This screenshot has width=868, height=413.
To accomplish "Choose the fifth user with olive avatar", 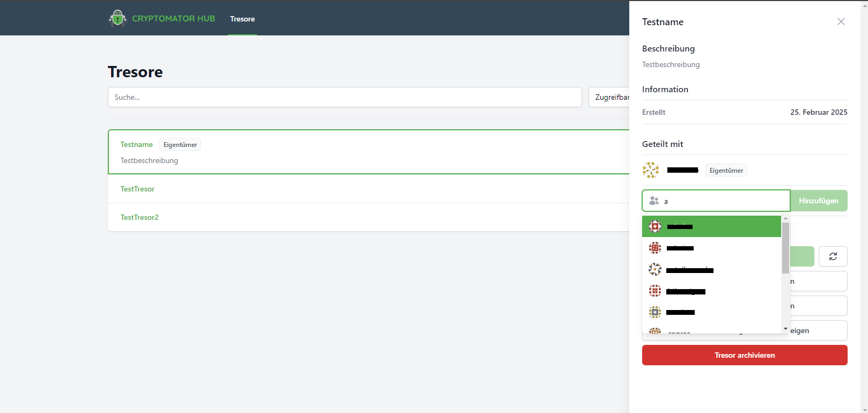I will [x=711, y=312].
